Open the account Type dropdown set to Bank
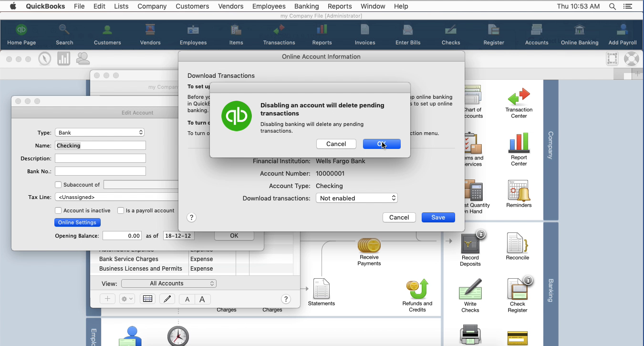This screenshot has height=346, width=644. 100,133
